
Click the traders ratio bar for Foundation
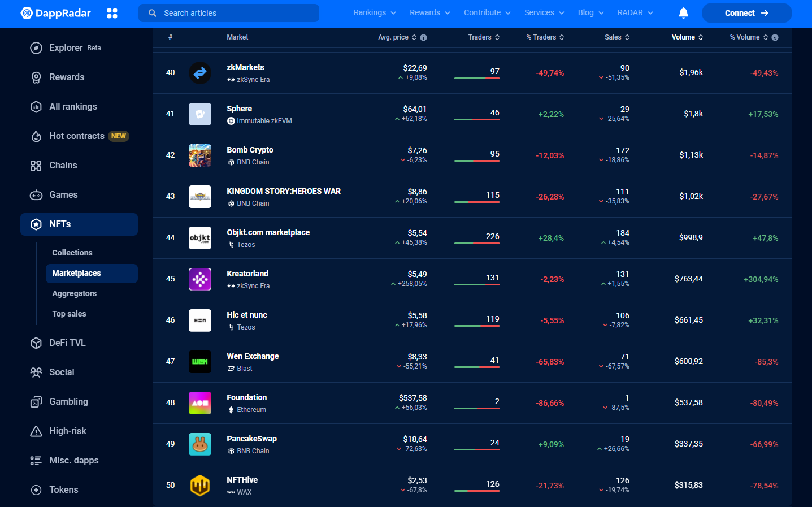[x=477, y=409]
